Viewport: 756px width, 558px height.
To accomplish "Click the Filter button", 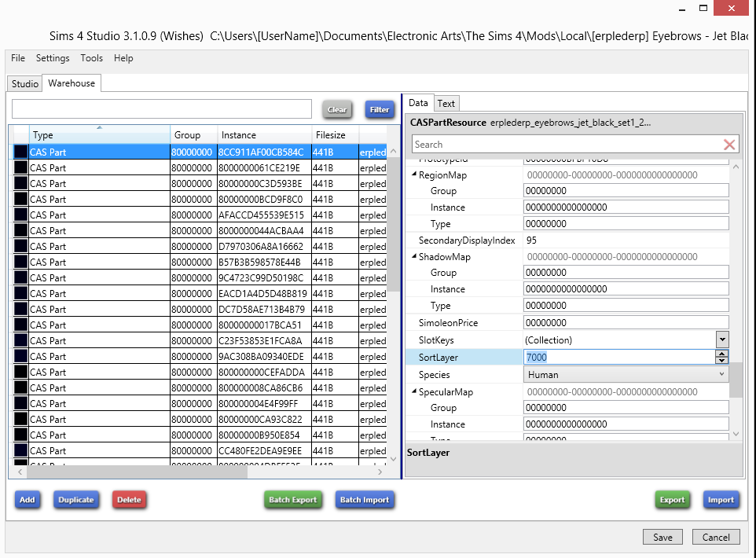I will pos(380,110).
